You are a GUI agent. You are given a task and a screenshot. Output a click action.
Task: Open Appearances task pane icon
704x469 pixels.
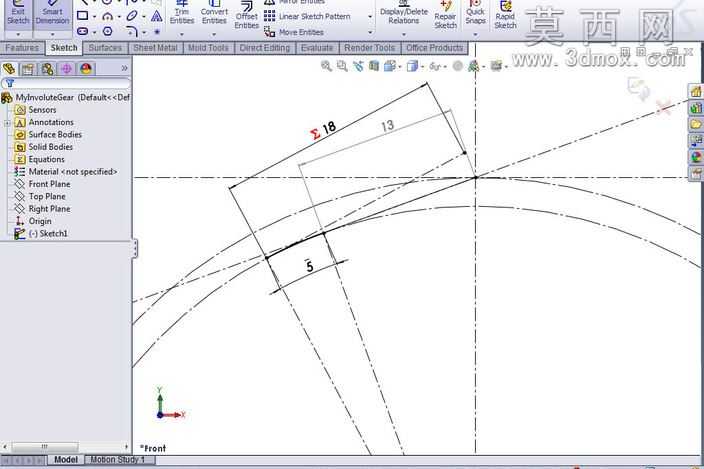[x=696, y=157]
